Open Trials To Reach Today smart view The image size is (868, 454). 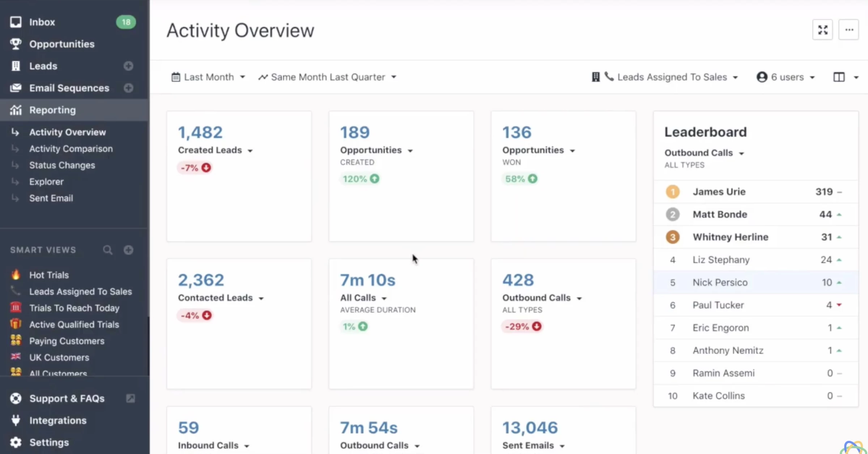74,308
